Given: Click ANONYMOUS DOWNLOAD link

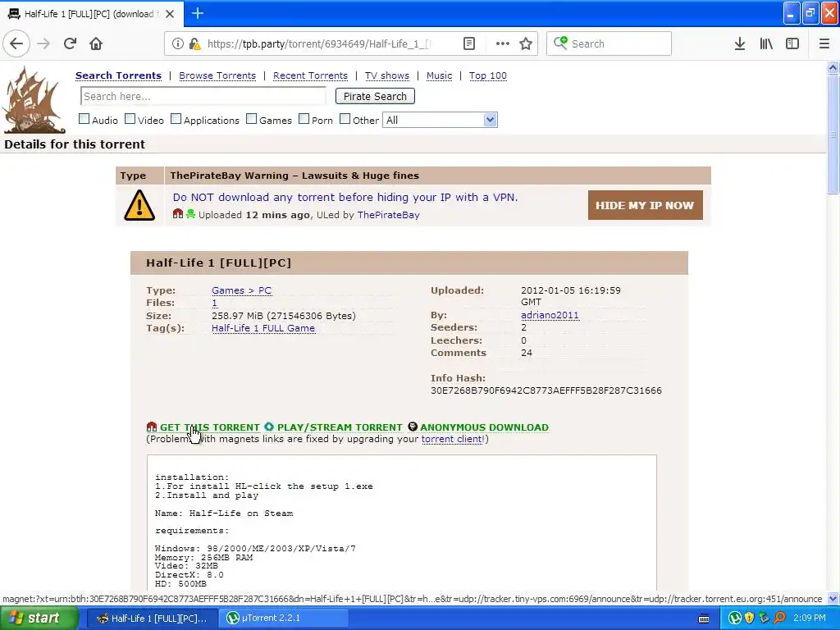Looking at the screenshot, I should click(484, 427).
